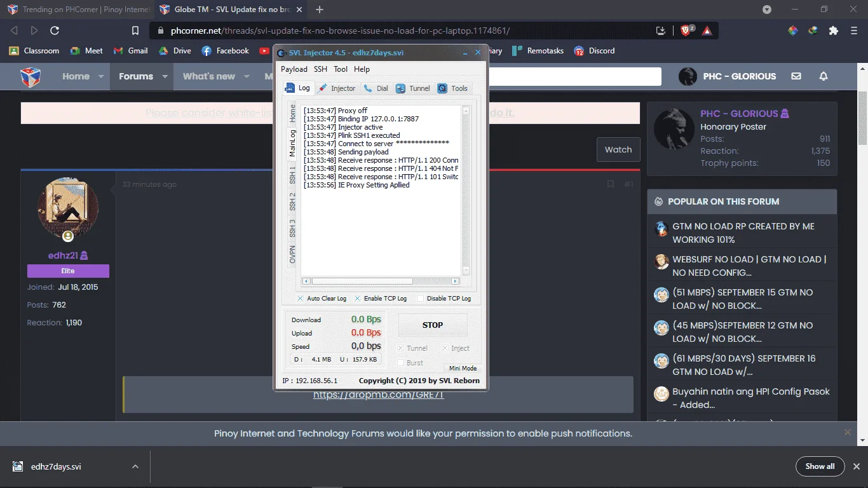Open the Classroom bookmark

pyautogui.click(x=34, y=51)
